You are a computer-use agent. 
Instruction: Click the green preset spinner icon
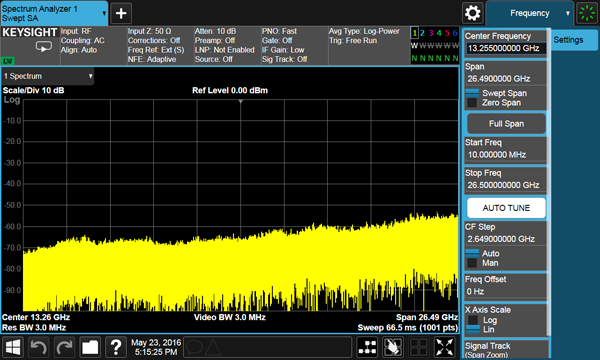(x=587, y=13)
